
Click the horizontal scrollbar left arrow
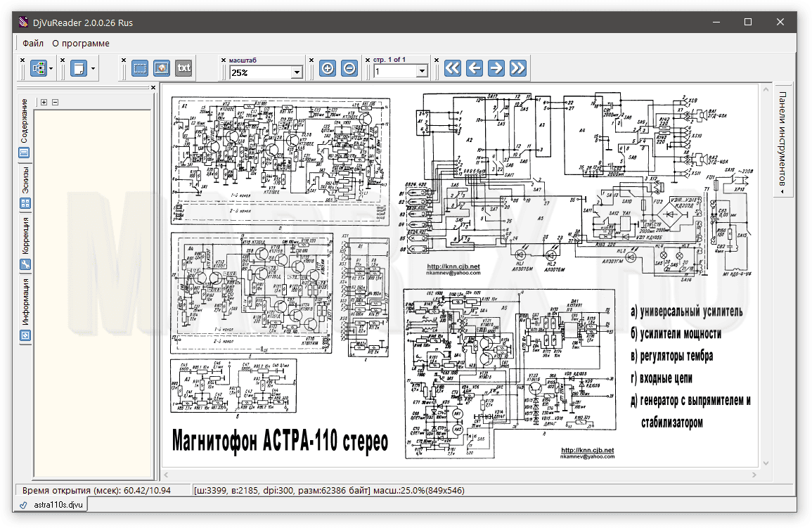[166, 475]
